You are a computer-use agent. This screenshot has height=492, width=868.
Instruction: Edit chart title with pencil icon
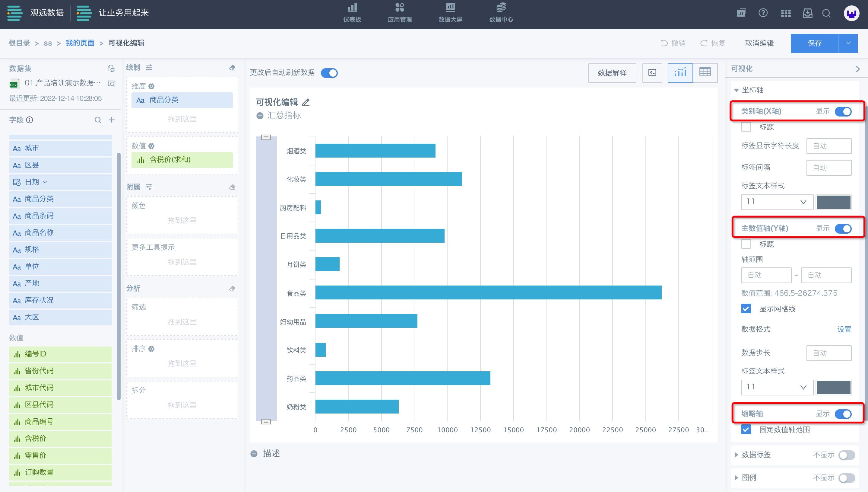pyautogui.click(x=306, y=102)
